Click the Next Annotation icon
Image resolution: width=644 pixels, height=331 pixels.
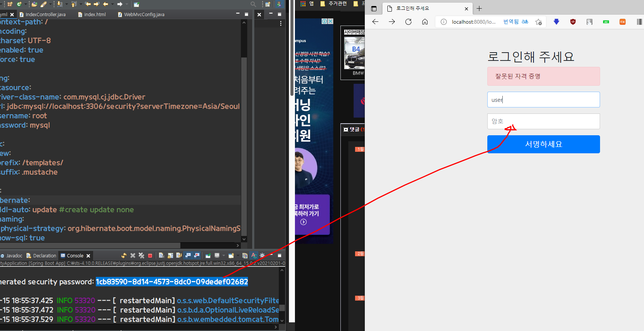[60, 4]
